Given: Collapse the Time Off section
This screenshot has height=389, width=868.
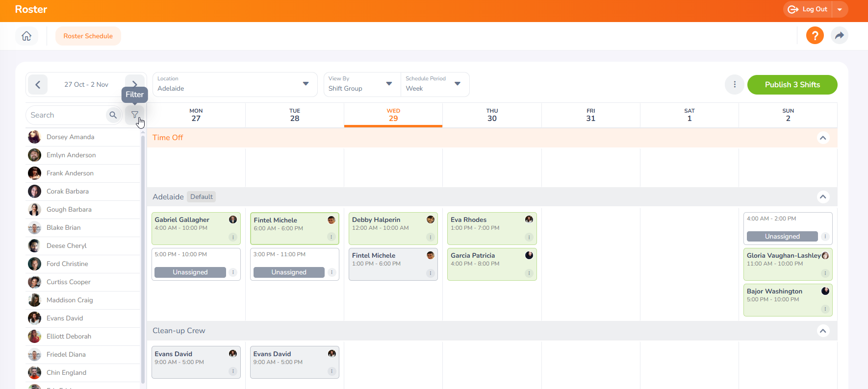Looking at the screenshot, I should (822, 138).
